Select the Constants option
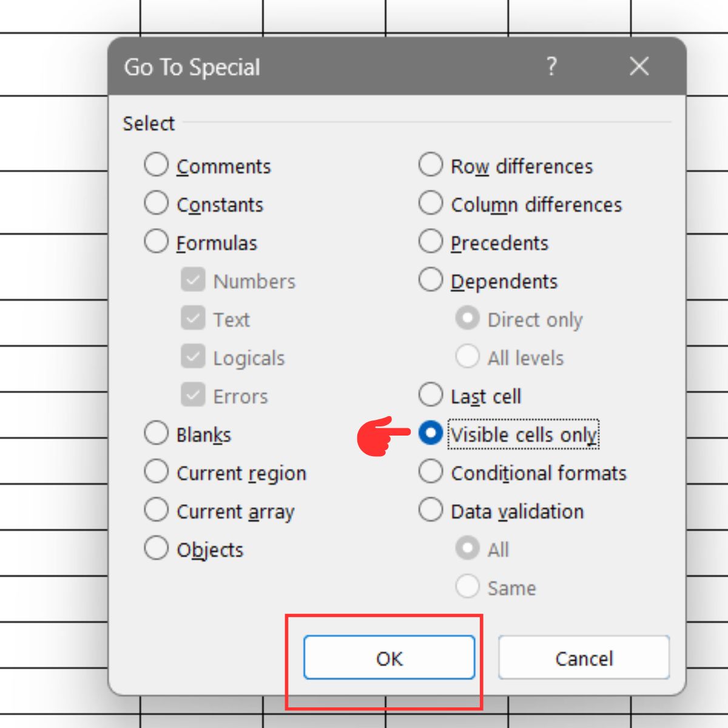Viewport: 728px width, 728px height. [157, 203]
